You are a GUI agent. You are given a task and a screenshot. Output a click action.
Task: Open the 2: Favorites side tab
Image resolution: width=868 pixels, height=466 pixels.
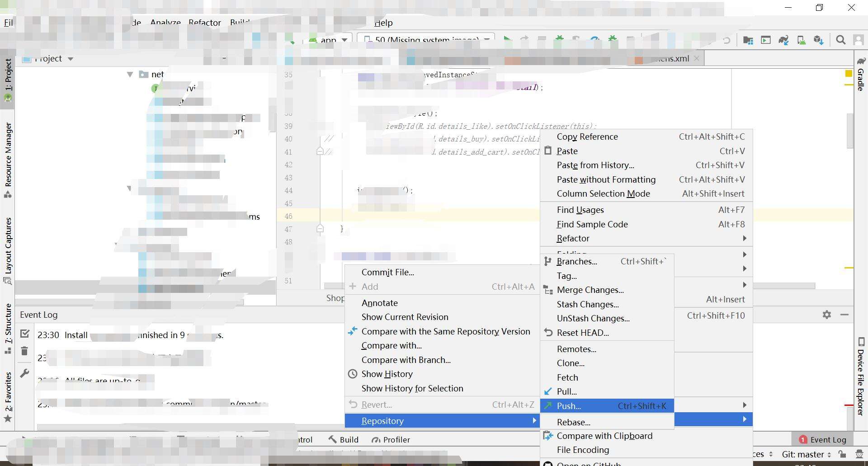(8, 397)
